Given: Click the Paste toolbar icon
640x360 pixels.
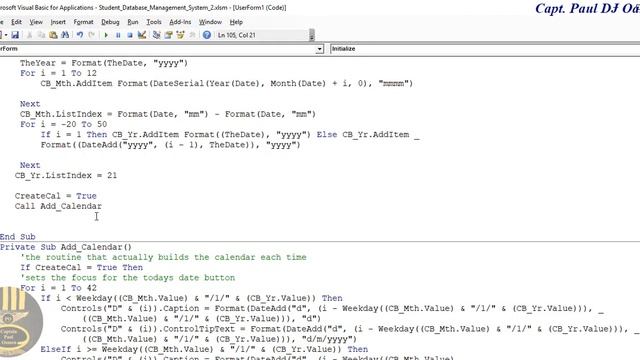Looking at the screenshot, I should point(53,35).
